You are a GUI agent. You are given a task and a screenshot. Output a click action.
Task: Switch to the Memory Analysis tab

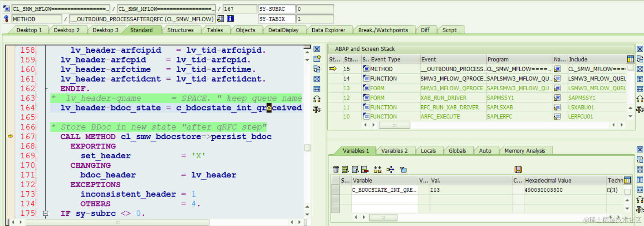[524, 151]
